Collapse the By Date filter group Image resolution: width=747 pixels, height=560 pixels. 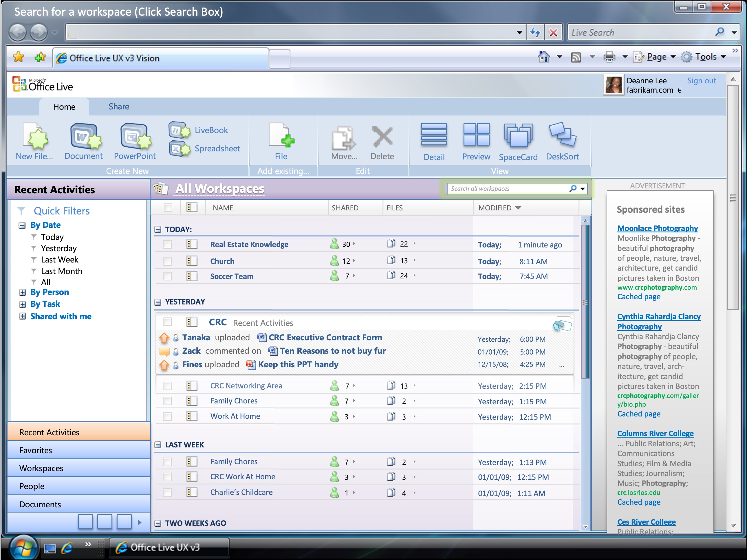22,225
